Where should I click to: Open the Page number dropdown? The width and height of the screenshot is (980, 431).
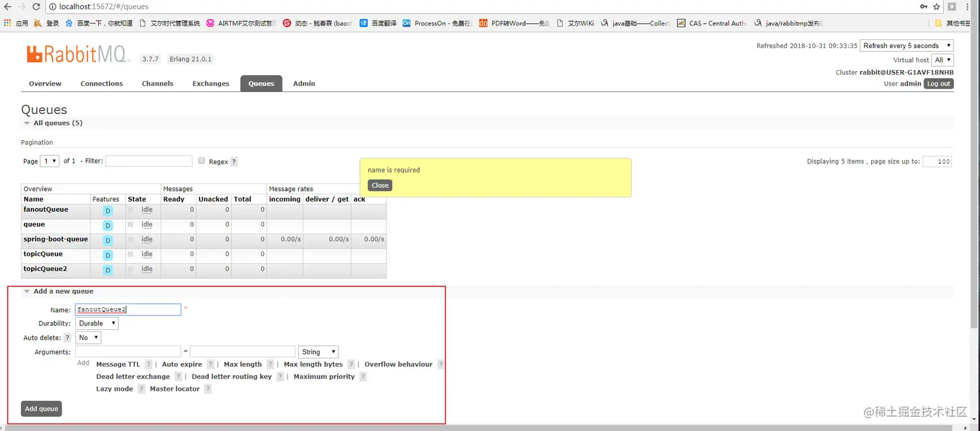tap(50, 161)
